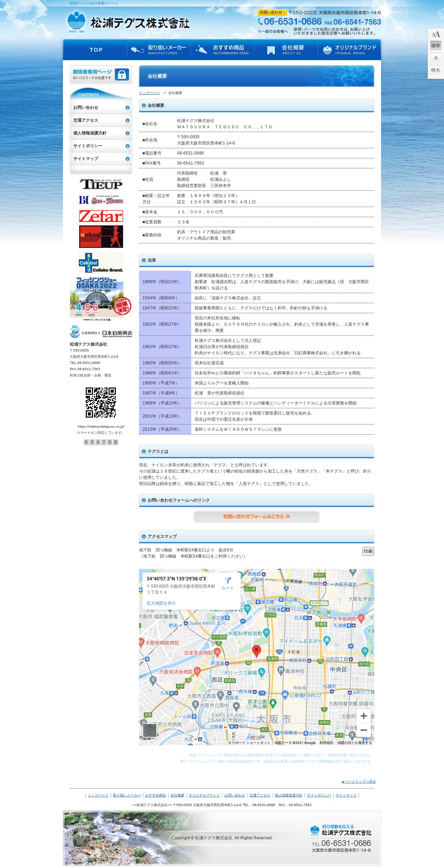Click the yellow お問い合わせ button in header
444x868 pixels.
(272, 12)
